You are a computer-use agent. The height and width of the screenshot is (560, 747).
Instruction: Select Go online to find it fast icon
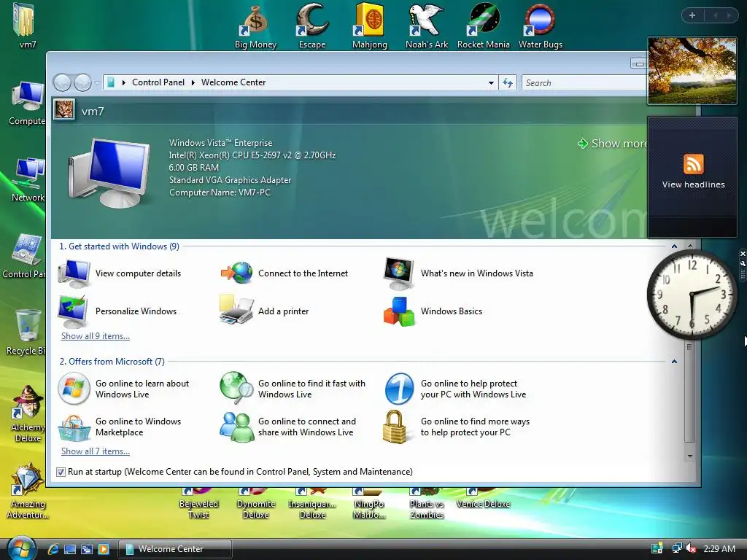pyautogui.click(x=237, y=388)
